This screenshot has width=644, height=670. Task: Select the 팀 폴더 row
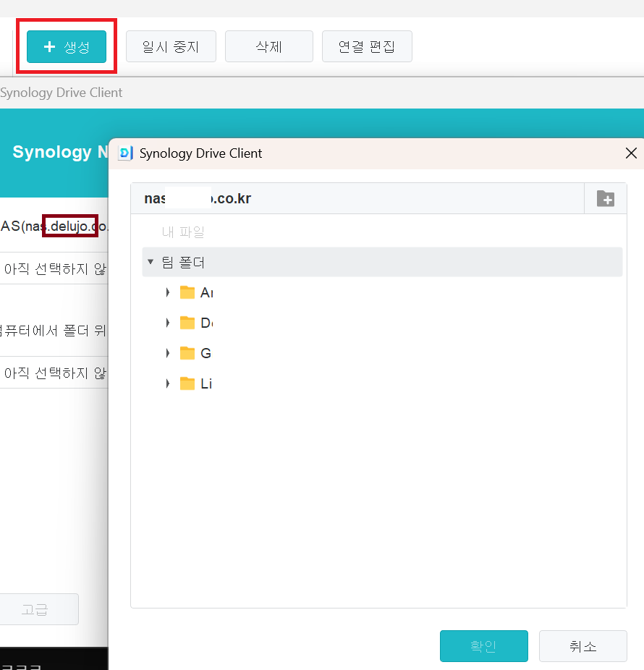(382, 262)
